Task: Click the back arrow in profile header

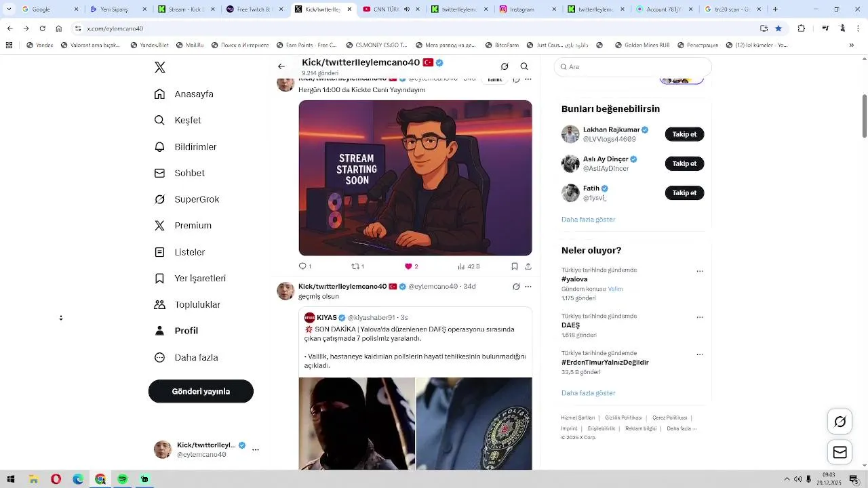Action: click(281, 66)
